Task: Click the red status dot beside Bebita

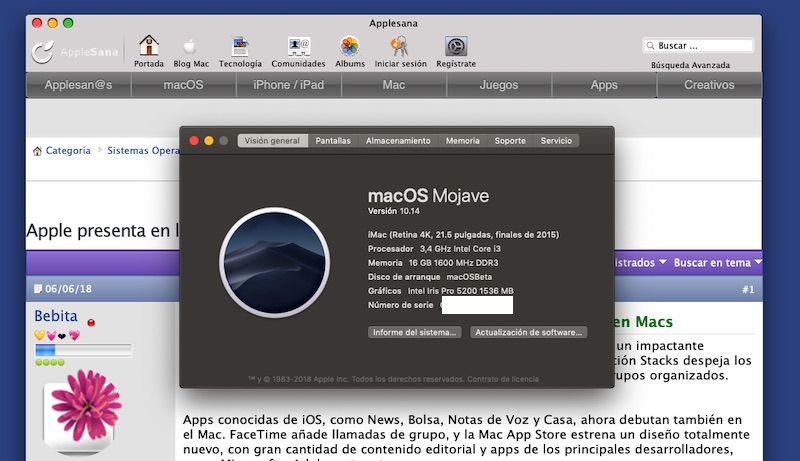Action: pyautogui.click(x=91, y=322)
